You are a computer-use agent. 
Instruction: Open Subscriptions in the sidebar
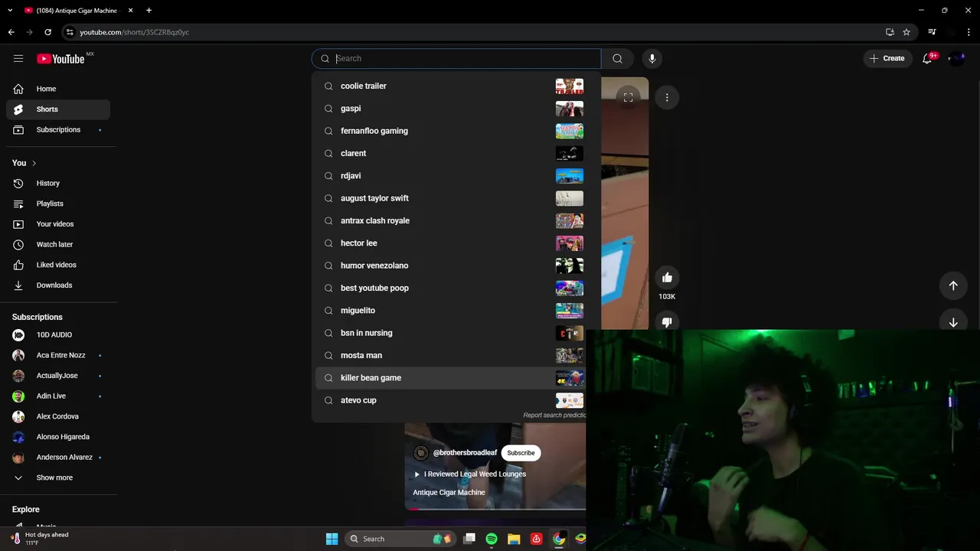click(x=58, y=130)
